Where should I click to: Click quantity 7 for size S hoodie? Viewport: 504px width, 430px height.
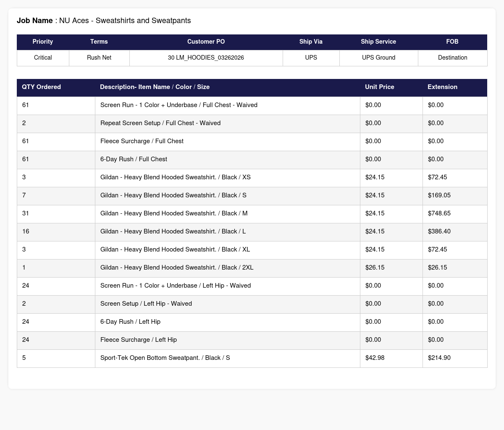(x=24, y=195)
